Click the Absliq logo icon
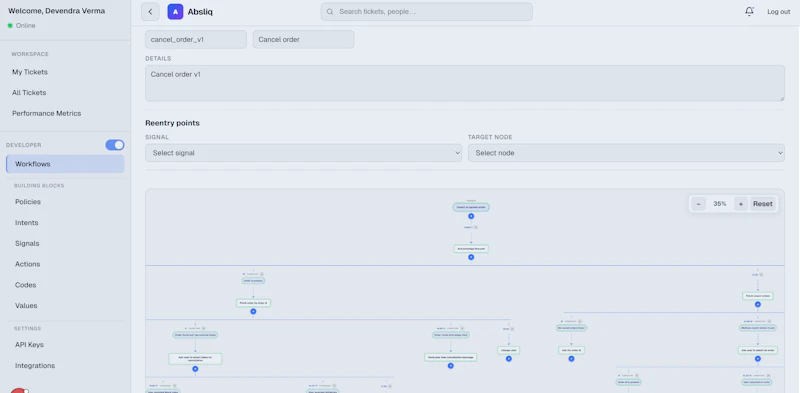The height and width of the screenshot is (393, 800). 176,12
